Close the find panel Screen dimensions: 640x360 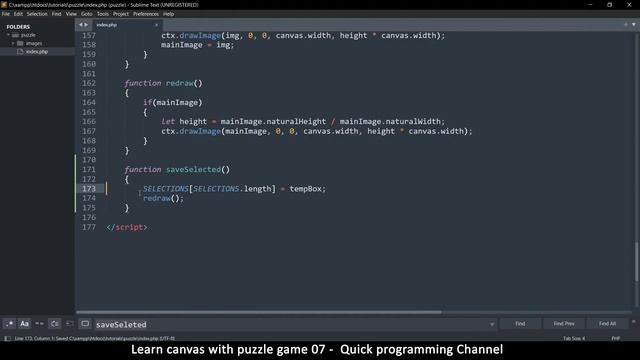[633, 322]
